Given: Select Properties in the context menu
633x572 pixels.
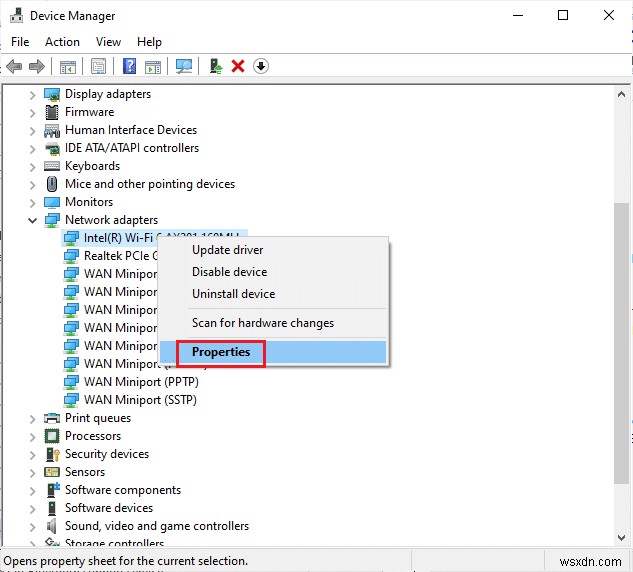Looking at the screenshot, I should [273, 352].
